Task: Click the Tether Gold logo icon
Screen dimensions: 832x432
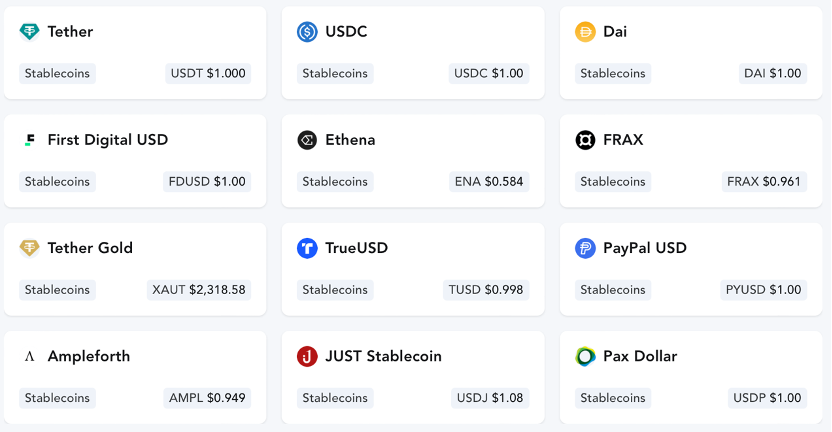Action: pyautogui.click(x=29, y=248)
